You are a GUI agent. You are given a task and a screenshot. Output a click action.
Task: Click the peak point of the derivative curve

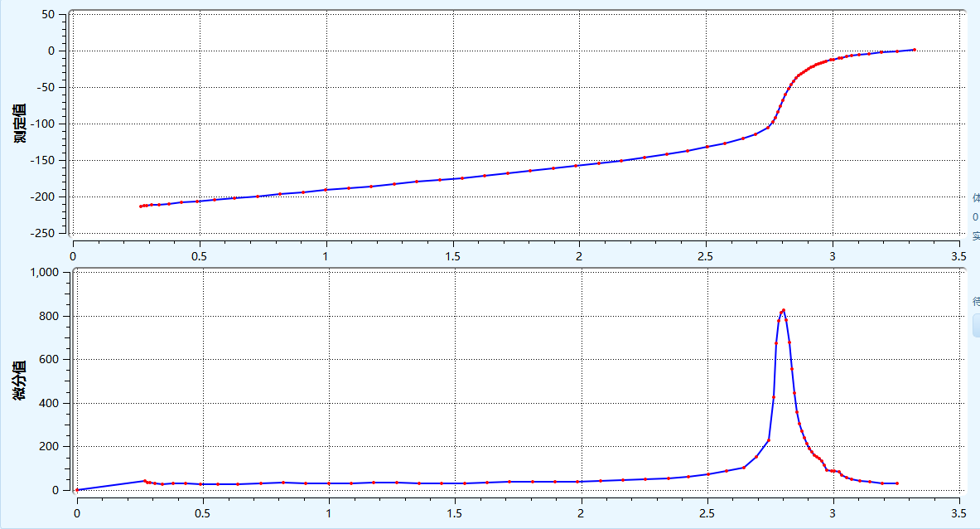[783, 309]
